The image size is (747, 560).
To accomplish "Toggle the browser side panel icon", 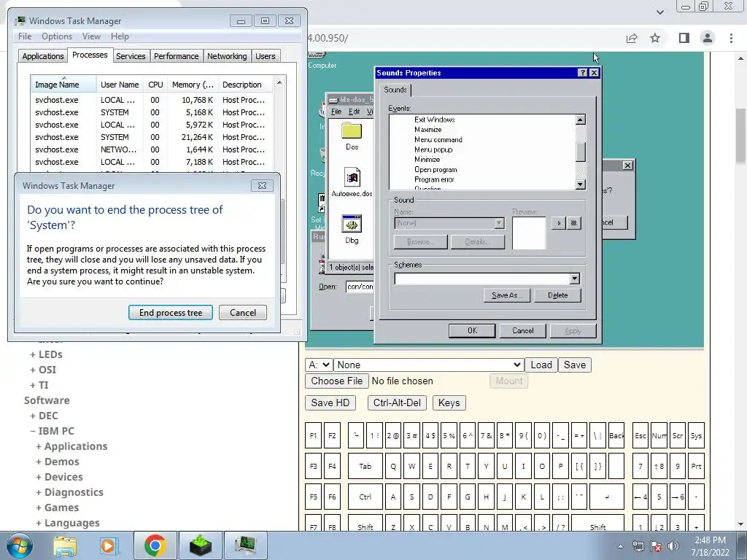I will [x=684, y=38].
